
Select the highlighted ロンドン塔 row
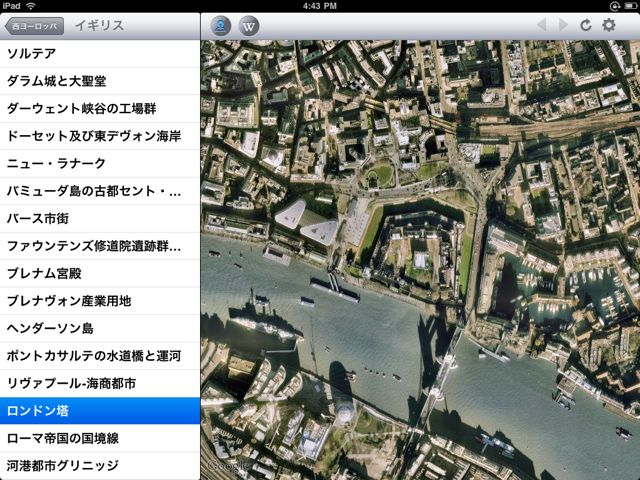(x=100, y=411)
